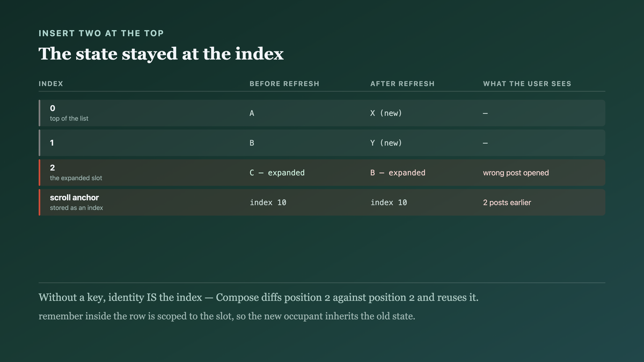
Task: Click 'stored as an index' caption
Action: (x=76, y=208)
